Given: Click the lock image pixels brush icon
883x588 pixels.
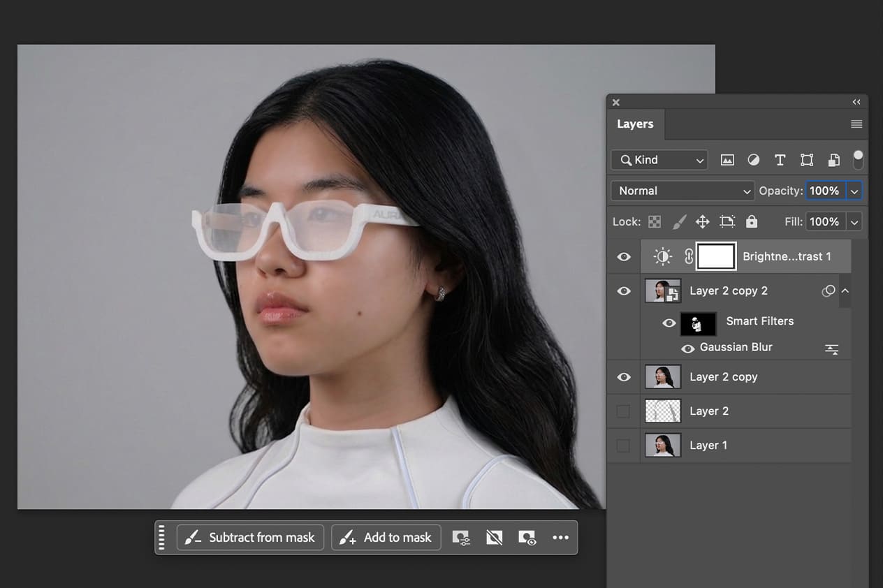Looking at the screenshot, I should 679,222.
